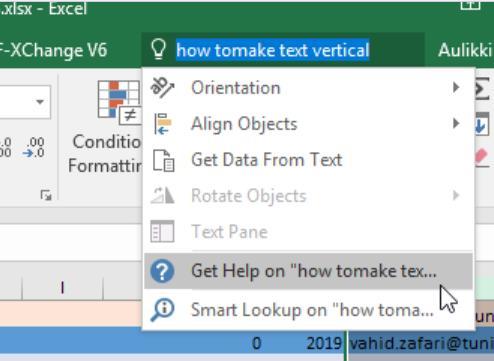Click the Orientation rotated-text icon

coord(162,88)
